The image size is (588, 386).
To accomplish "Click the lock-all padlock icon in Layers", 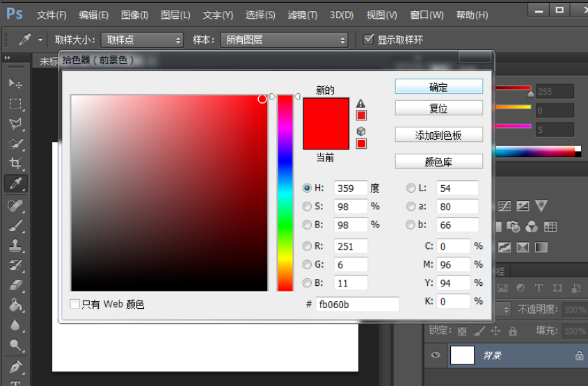I will 513,331.
